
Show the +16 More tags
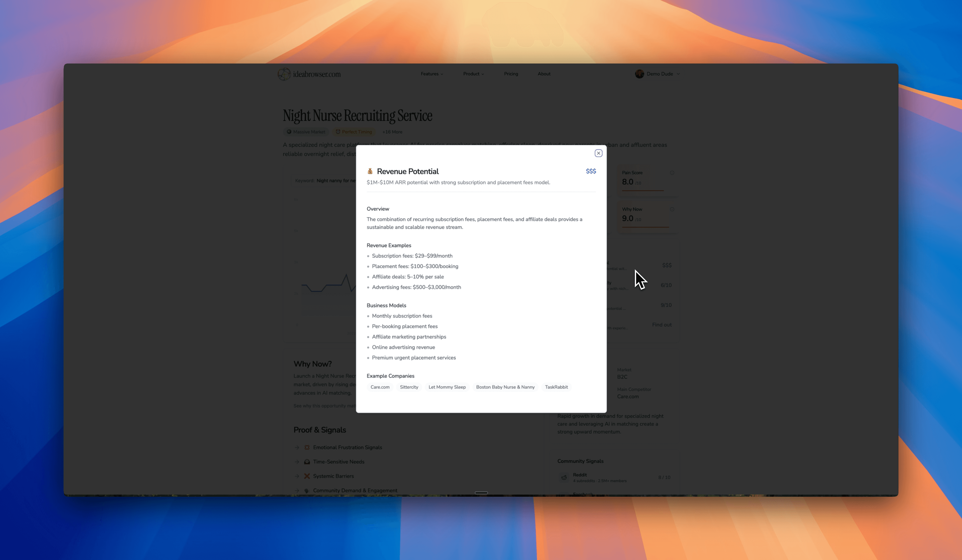[x=392, y=132]
